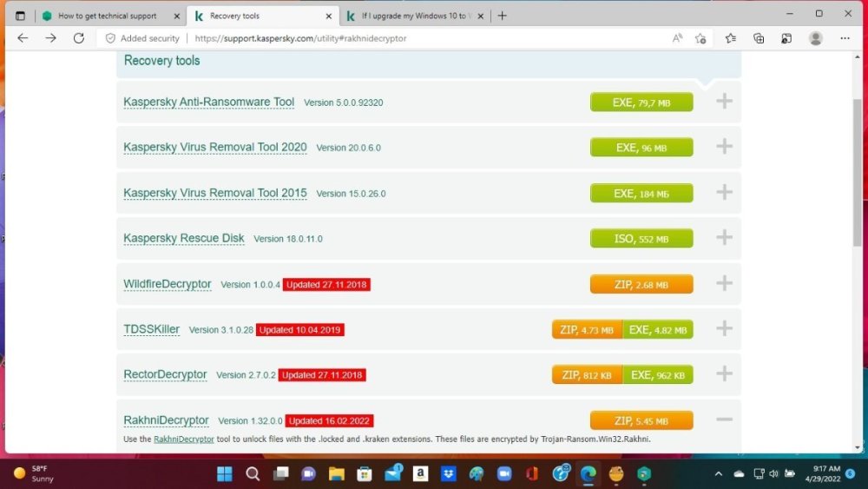Open the Kaspersky Rescue Disk link

(184, 238)
